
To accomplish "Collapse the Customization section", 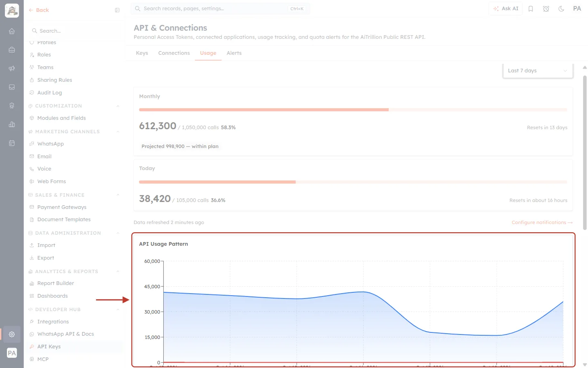I will point(118,106).
